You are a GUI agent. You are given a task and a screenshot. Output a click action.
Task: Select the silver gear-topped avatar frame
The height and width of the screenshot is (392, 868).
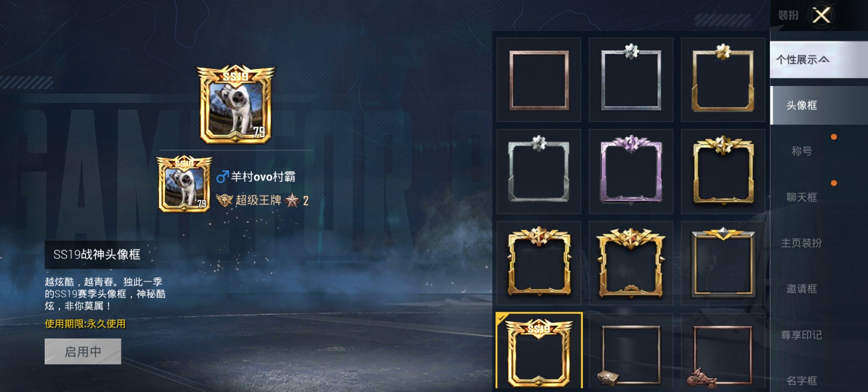click(x=631, y=80)
